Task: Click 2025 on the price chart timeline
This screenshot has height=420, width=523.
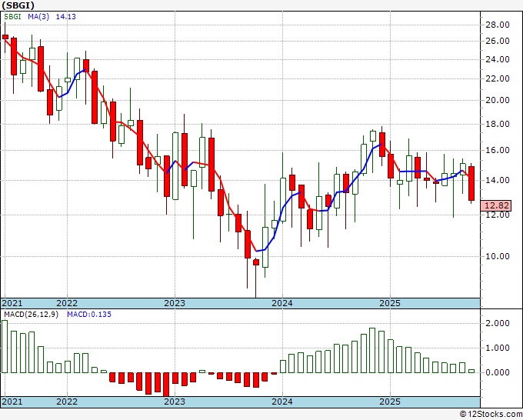Action: [x=390, y=303]
